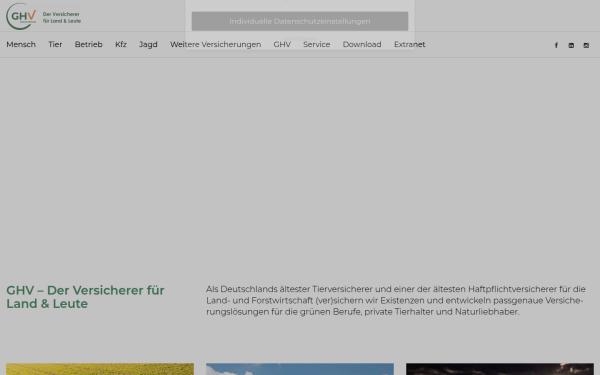Click Individuelle Datenschutzeinstellungen button
The width and height of the screenshot is (600, 375).
pos(300,21)
